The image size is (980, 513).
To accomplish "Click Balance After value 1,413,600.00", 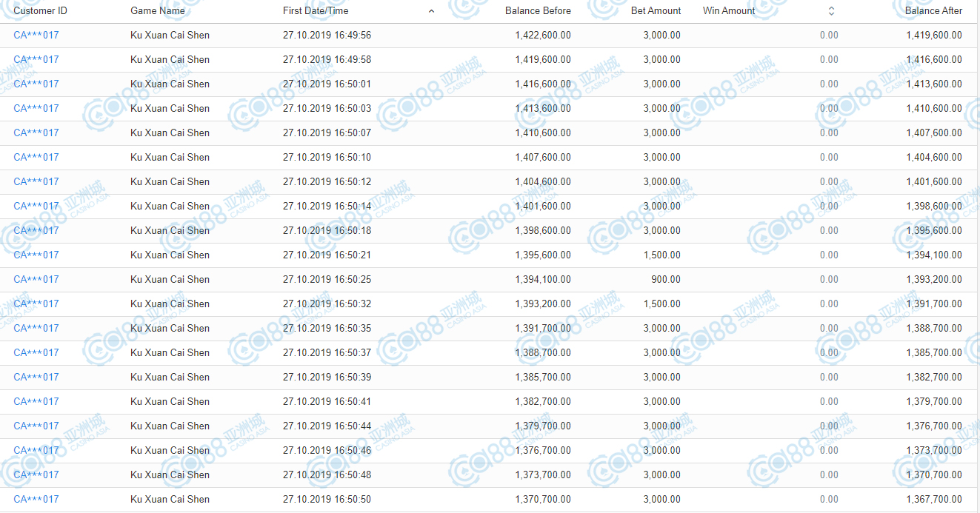I will coord(934,84).
